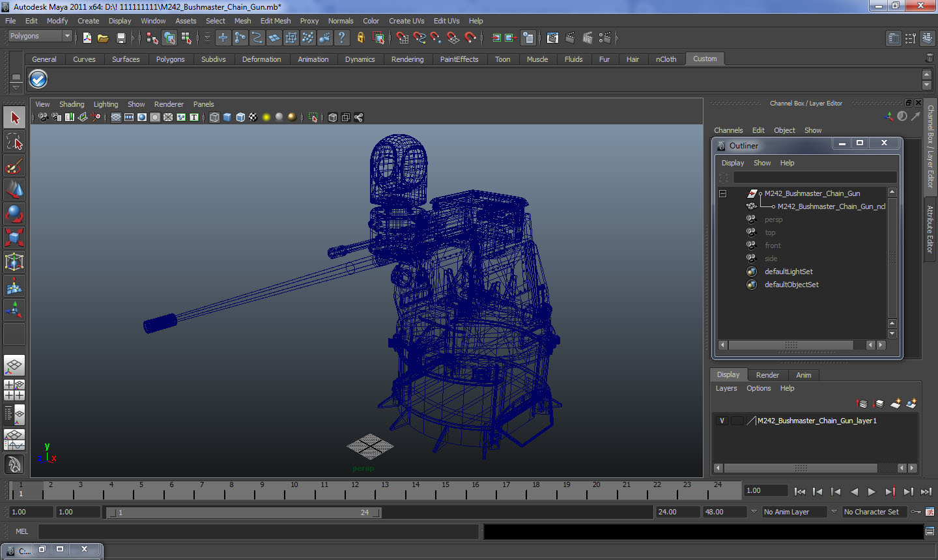Go to end of playback range
Screen dimensions: 938x560
pos(926,492)
